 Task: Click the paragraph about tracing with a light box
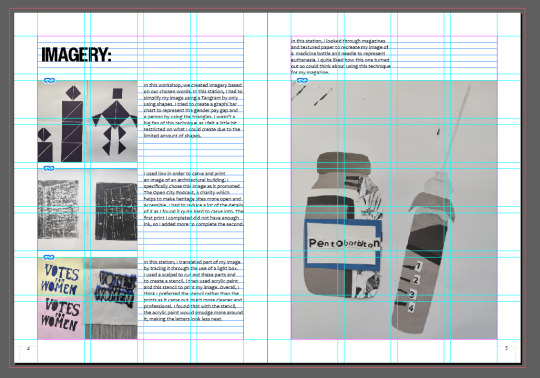pos(193,291)
